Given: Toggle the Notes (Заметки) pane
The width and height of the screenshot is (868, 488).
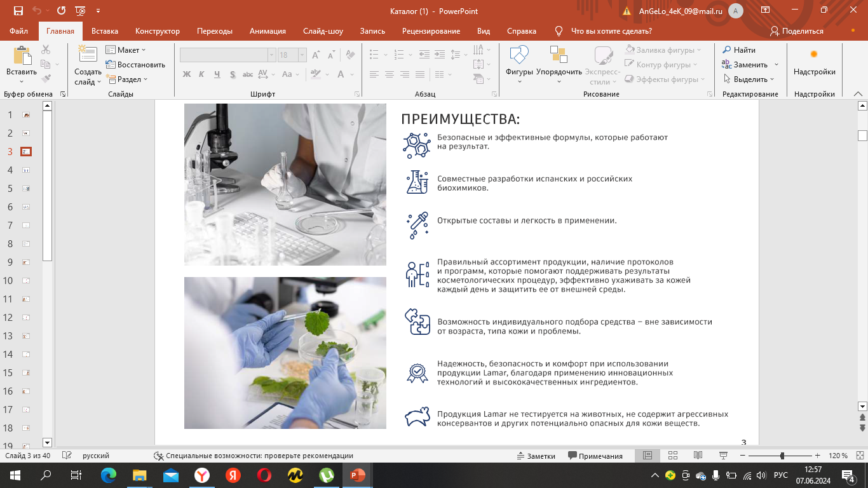Looking at the screenshot, I should pos(536,456).
